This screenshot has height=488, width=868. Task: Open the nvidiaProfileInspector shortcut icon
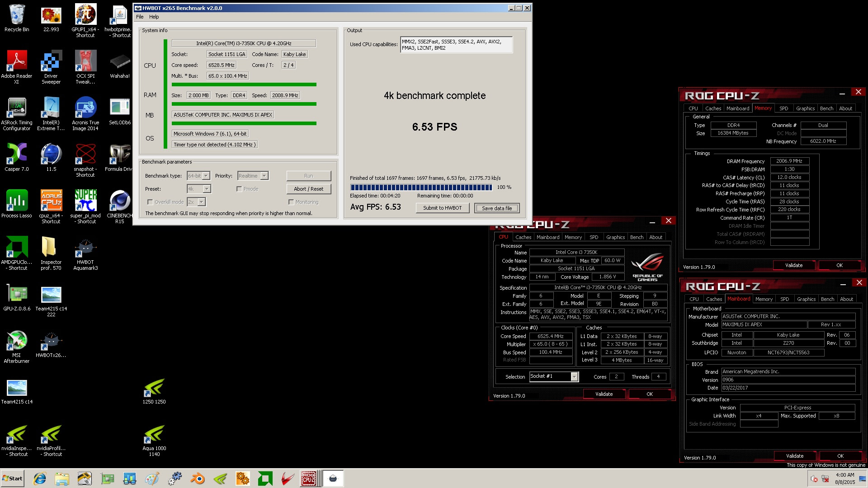coord(51,440)
